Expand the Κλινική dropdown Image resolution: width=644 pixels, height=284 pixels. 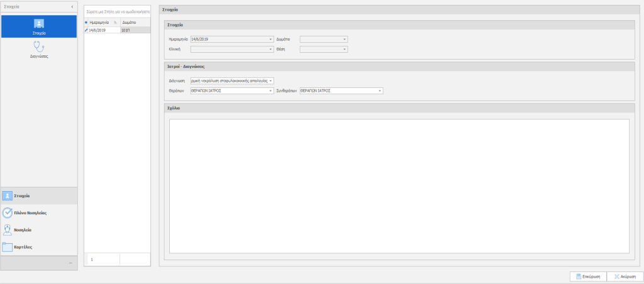point(270,48)
